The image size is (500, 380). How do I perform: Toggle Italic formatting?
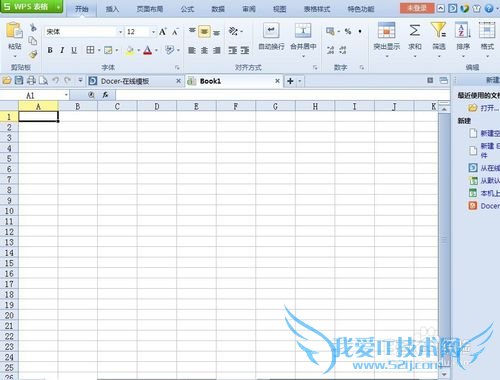[x=62, y=50]
